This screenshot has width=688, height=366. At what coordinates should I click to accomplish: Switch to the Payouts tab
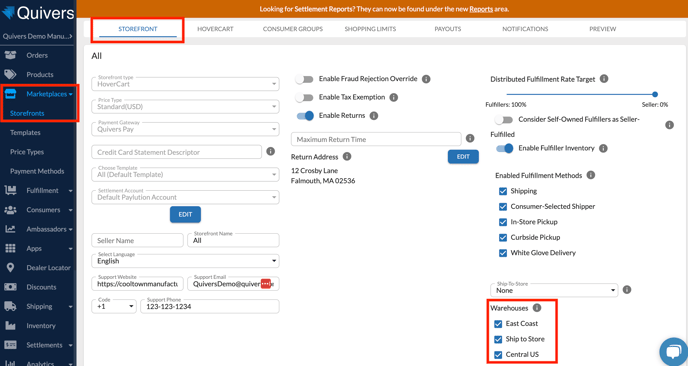tap(448, 29)
